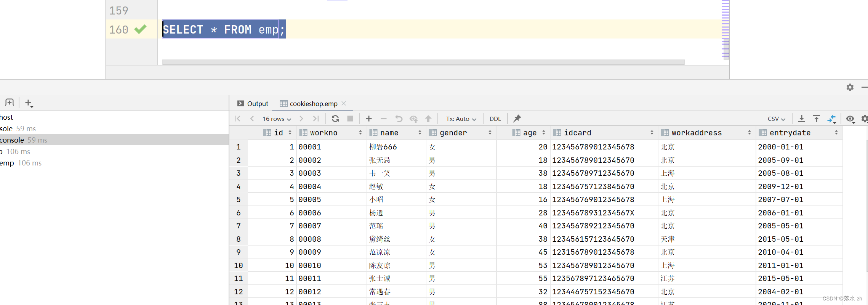The width and height of the screenshot is (868, 305).
Task: Open the 16 rows page size dropdown
Action: [277, 119]
